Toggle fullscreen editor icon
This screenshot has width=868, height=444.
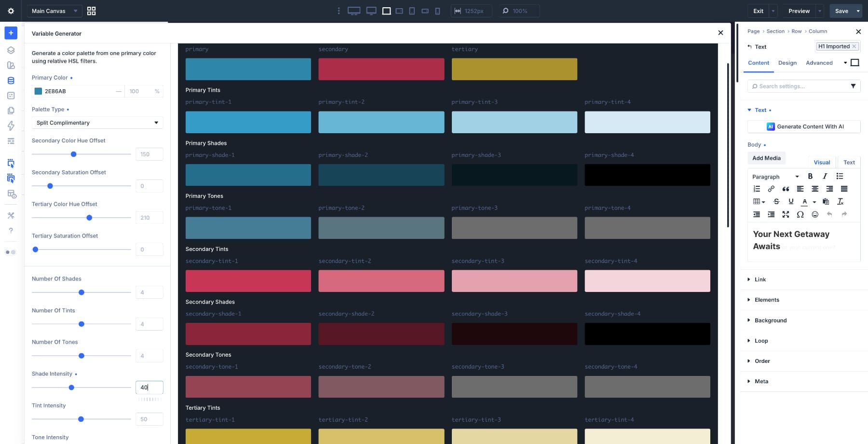[786, 214]
